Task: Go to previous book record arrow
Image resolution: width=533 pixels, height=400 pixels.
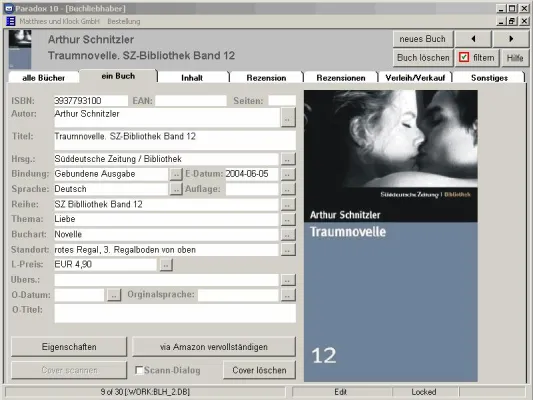Action: [x=473, y=39]
